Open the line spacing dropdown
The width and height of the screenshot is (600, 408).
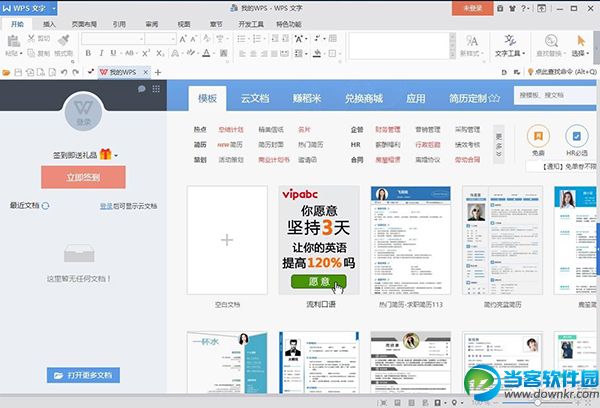coord(300,54)
